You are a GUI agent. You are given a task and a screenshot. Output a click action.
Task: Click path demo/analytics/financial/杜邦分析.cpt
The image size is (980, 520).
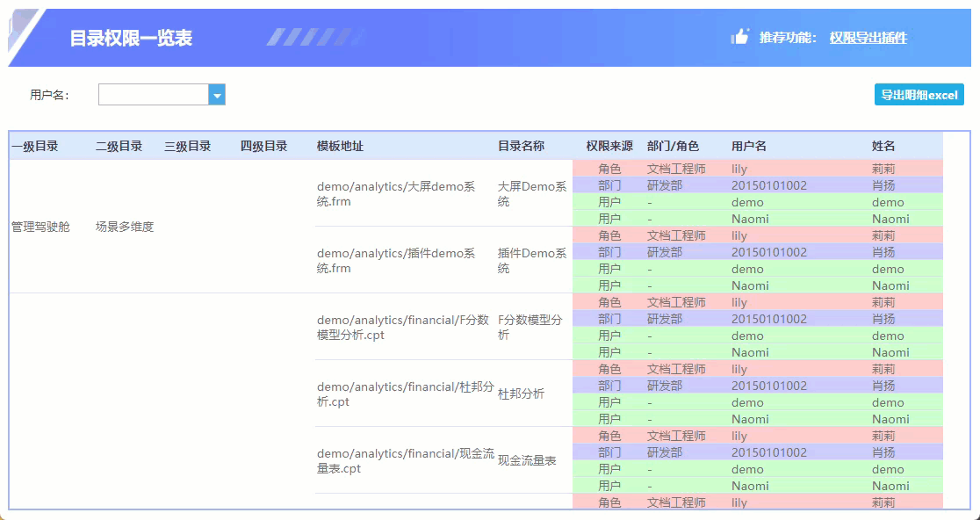click(406, 394)
